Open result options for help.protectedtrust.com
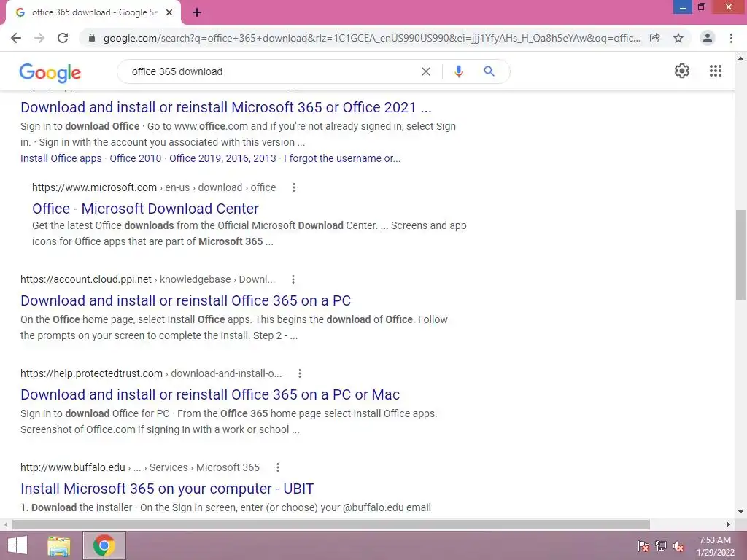 tap(300, 373)
